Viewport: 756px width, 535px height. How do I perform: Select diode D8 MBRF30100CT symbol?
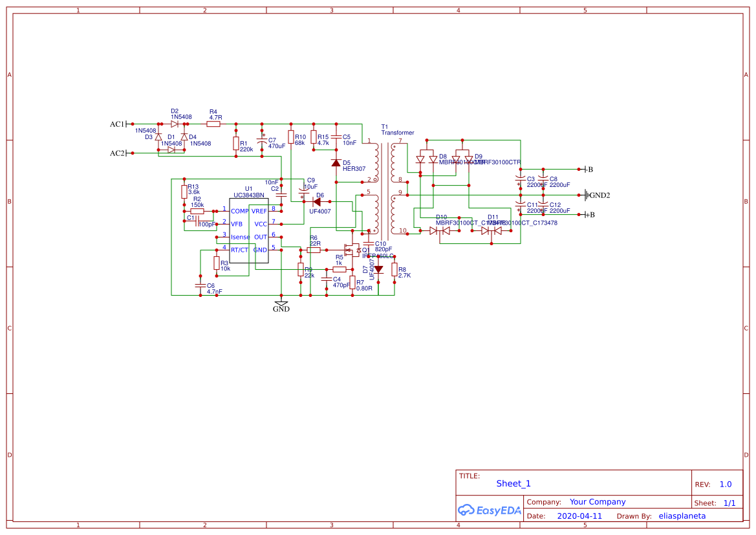click(x=427, y=157)
